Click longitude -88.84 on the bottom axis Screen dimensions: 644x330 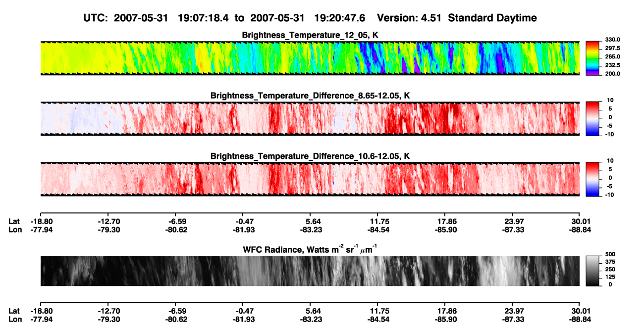click(580, 319)
